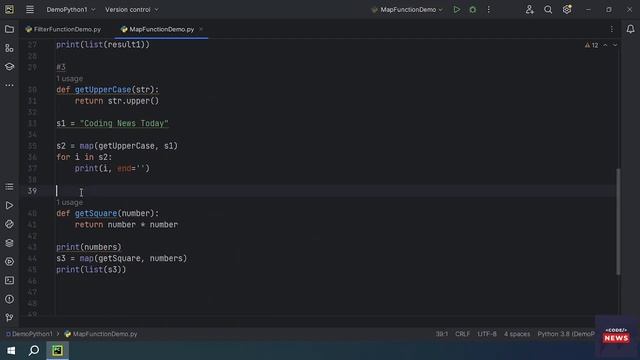Viewport: 640px width, 360px height.
Task: Open the Learn tool window icon
Action: point(9,67)
